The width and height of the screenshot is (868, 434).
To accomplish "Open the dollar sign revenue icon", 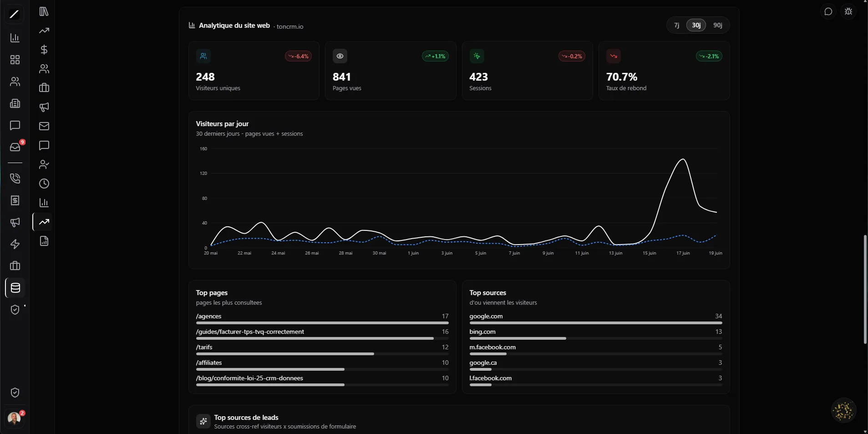I will (x=44, y=50).
